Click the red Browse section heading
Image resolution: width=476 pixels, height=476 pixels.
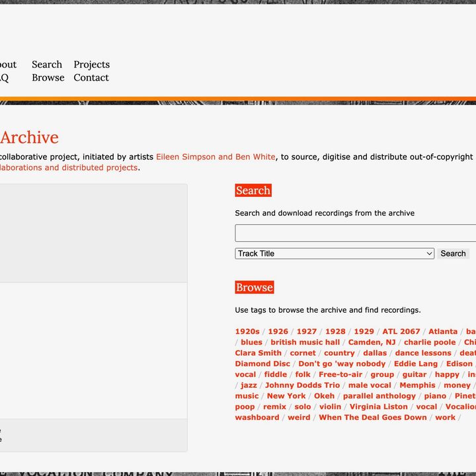pos(255,287)
